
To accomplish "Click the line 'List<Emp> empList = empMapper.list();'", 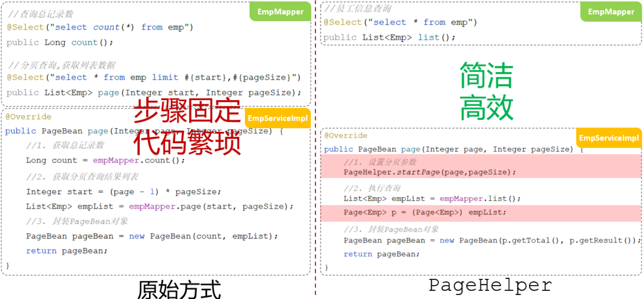I will pos(432,198).
